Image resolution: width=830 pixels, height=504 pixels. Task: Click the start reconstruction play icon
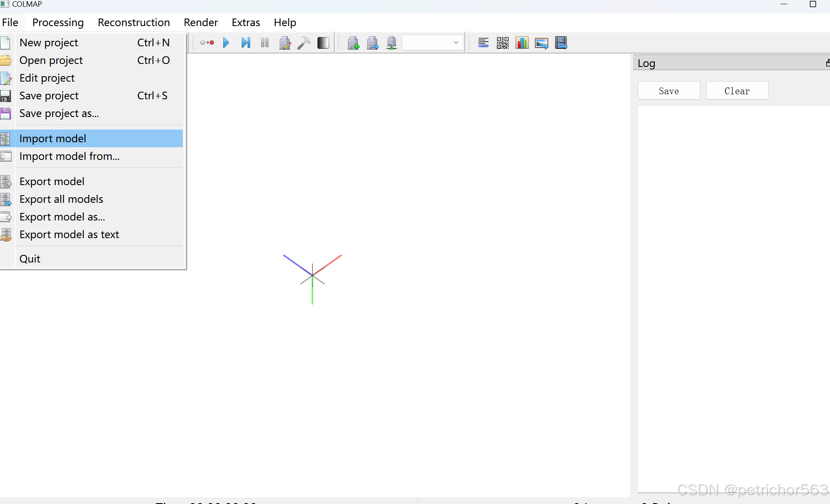click(x=226, y=43)
